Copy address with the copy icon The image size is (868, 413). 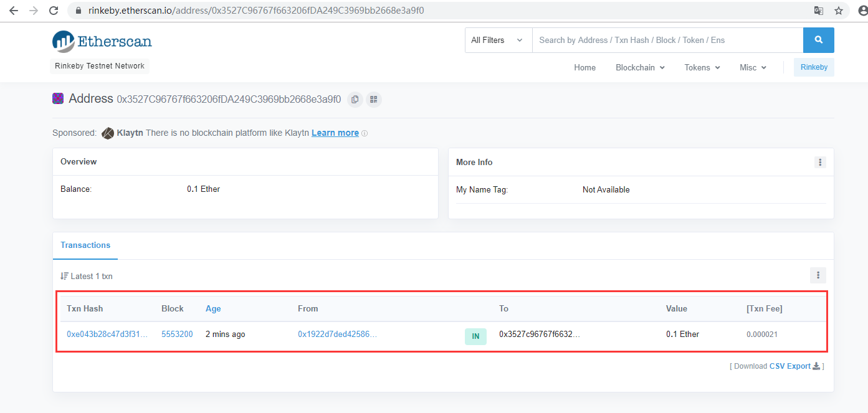355,99
